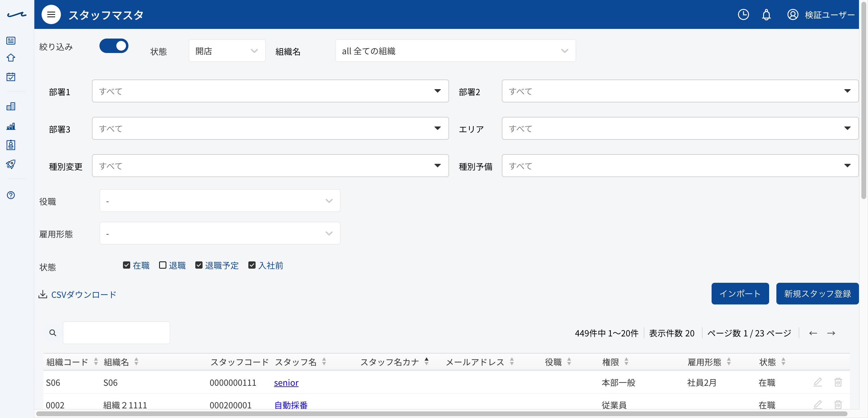
Task: Sort by スタッフ名 column header arrows
Action: (x=324, y=361)
